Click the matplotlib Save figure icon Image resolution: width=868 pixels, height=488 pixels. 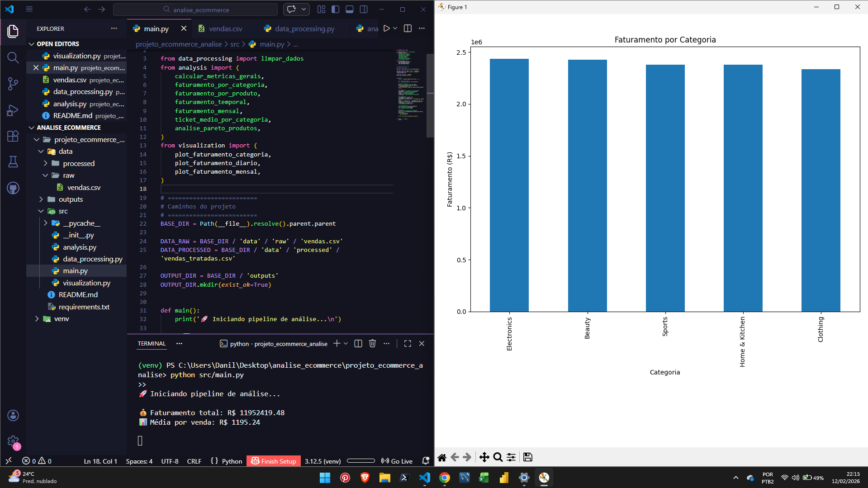527,457
